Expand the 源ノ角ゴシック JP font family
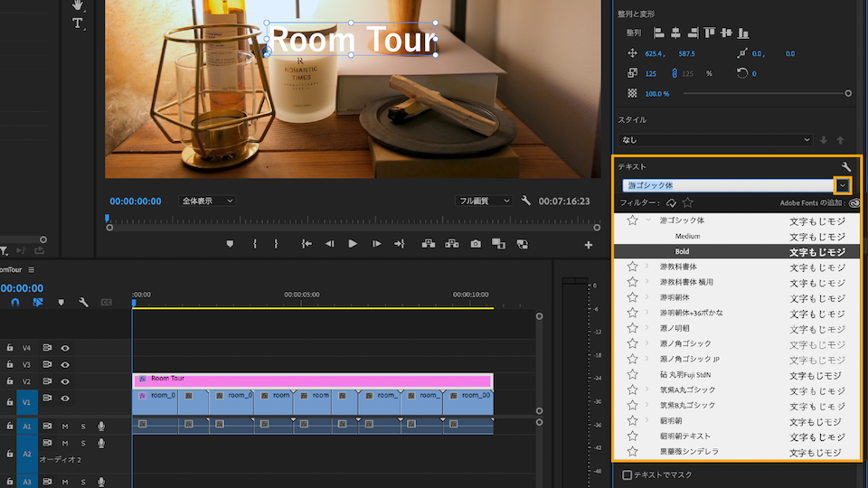 647,359
